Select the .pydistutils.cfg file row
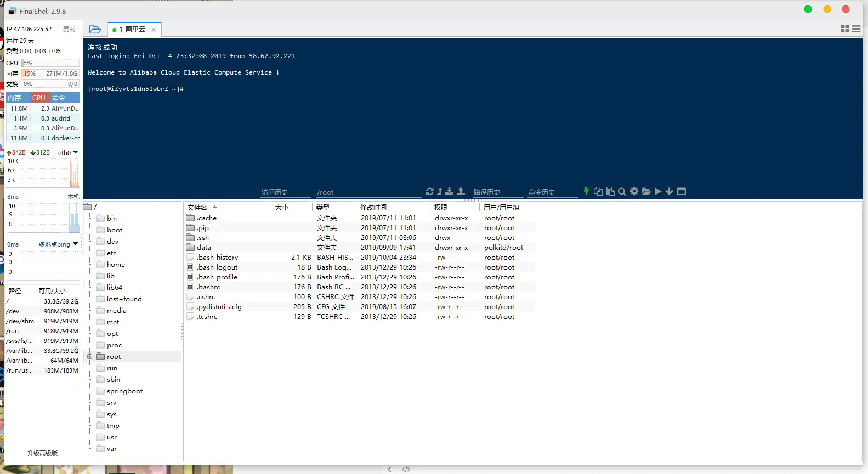Image resolution: width=868 pixels, height=474 pixels. point(360,307)
